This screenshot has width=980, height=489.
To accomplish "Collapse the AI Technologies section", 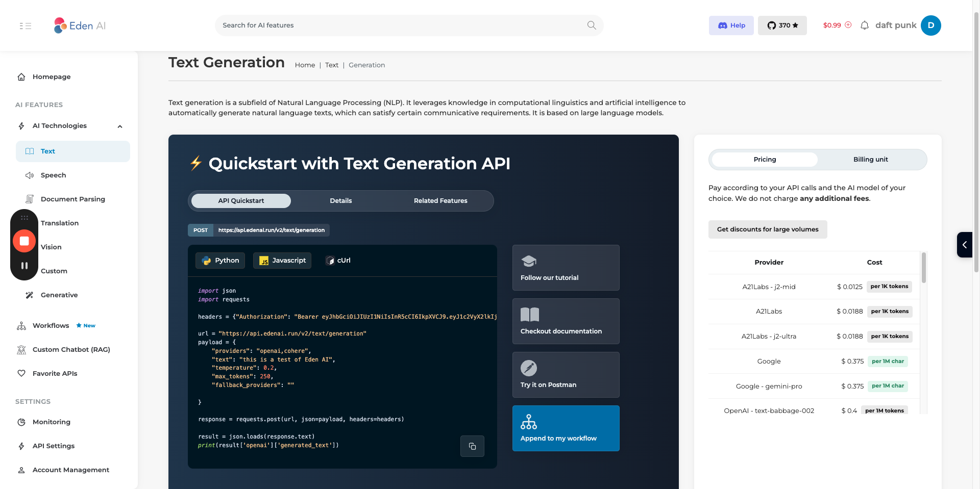I will click(120, 126).
